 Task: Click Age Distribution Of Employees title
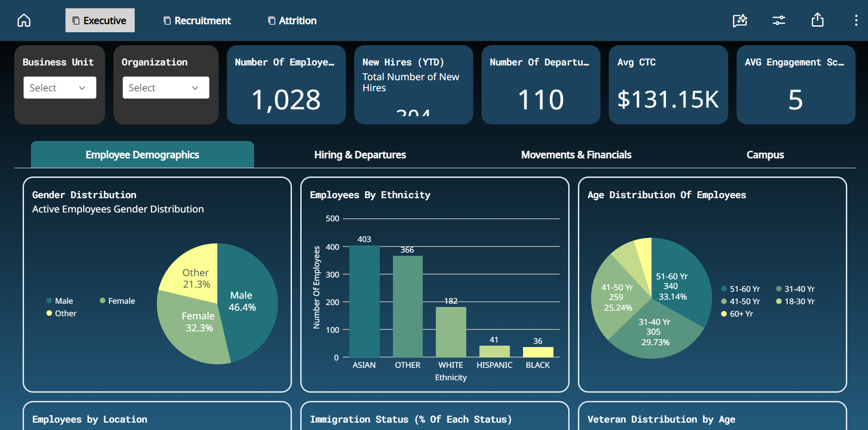click(666, 194)
